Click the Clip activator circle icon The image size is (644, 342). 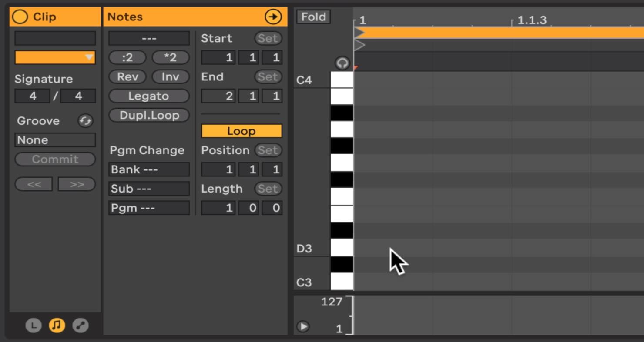pyautogui.click(x=20, y=17)
